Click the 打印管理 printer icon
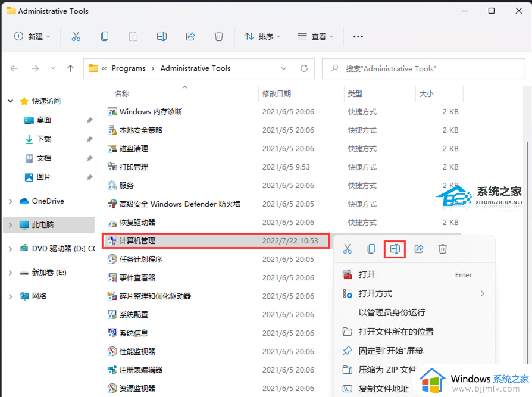The height and width of the screenshot is (397, 532). point(112,167)
